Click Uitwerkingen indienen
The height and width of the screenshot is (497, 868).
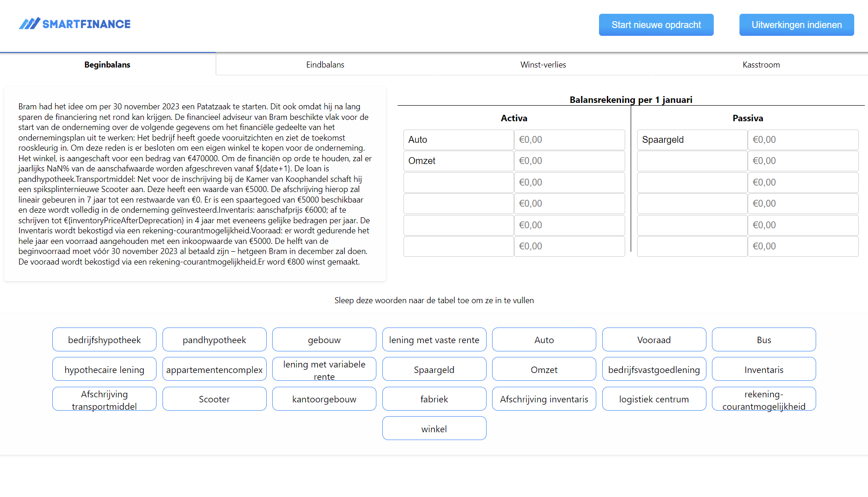click(796, 24)
